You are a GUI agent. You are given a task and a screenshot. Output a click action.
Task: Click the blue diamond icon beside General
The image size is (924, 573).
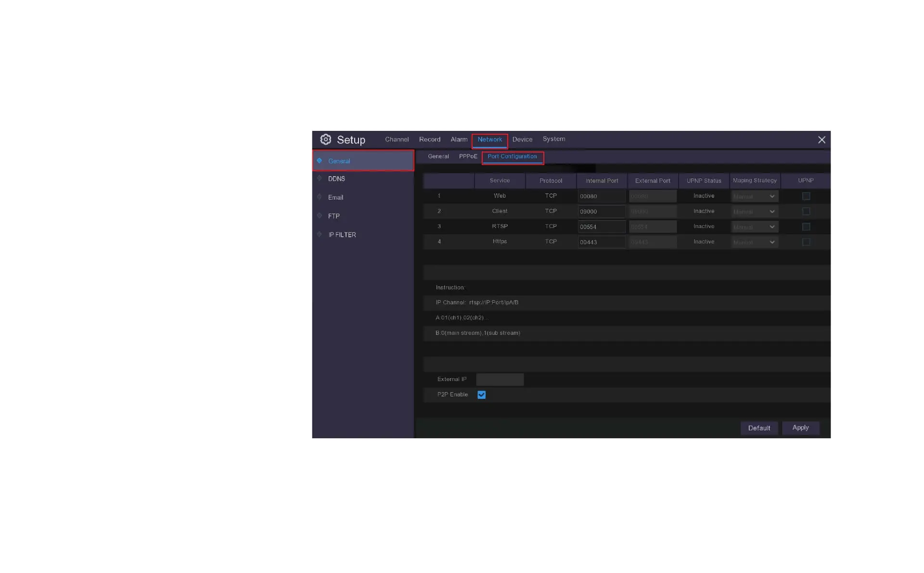click(319, 161)
